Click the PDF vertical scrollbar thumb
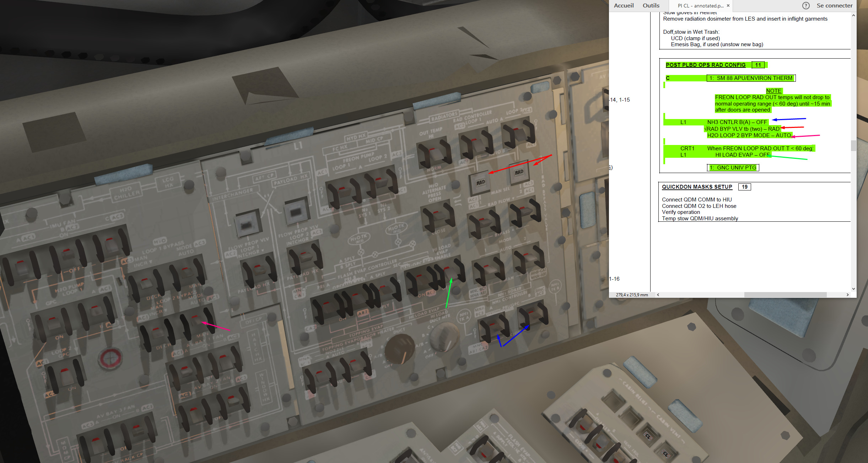This screenshot has height=463, width=868. (x=853, y=146)
